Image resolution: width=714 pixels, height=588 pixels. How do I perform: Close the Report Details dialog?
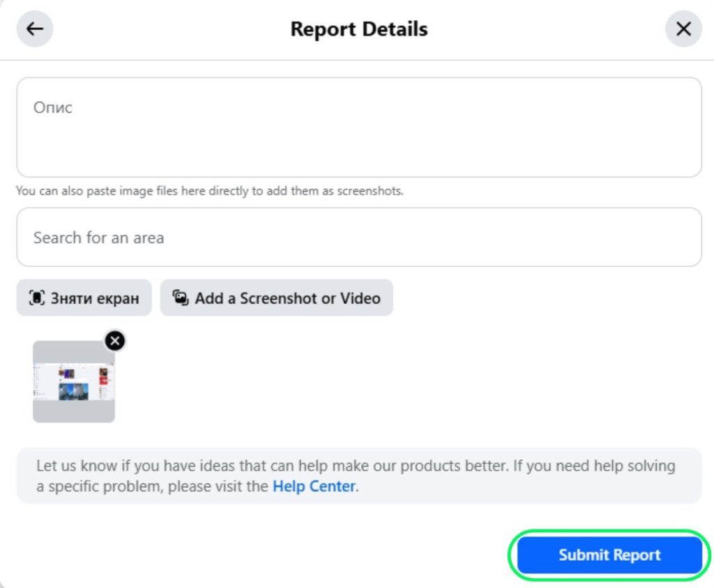[683, 29]
